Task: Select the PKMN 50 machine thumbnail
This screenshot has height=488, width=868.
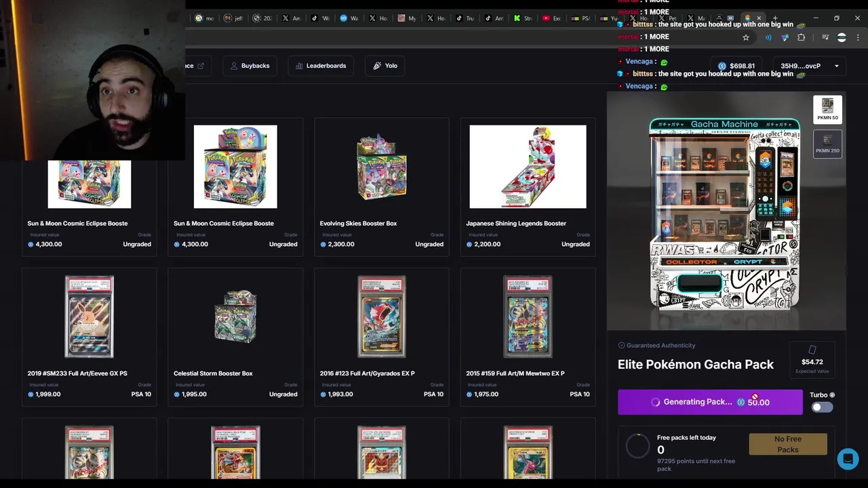Action: [827, 109]
